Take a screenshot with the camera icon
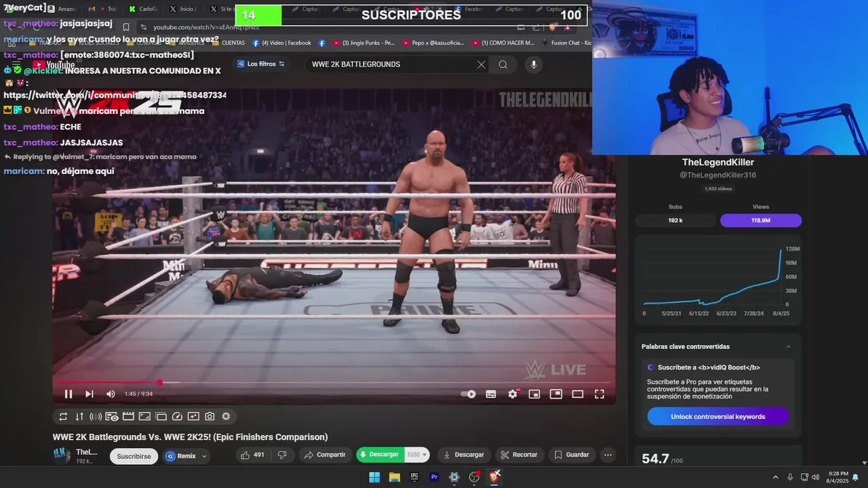 [210, 417]
